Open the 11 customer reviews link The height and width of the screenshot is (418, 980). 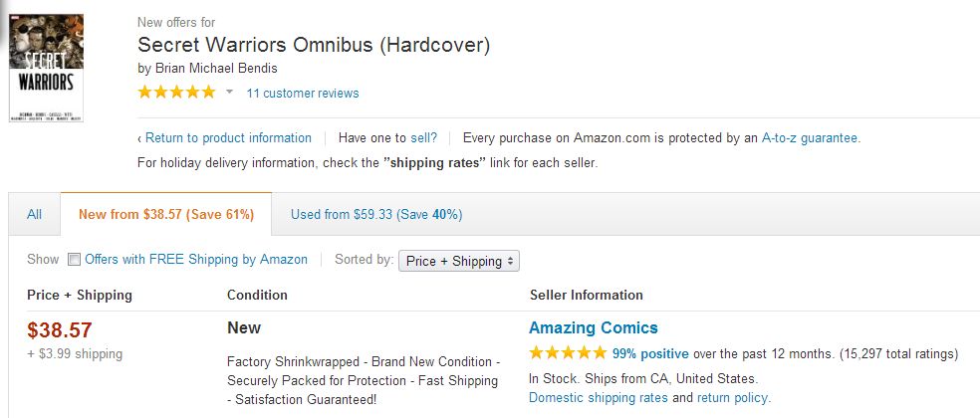coord(303,94)
